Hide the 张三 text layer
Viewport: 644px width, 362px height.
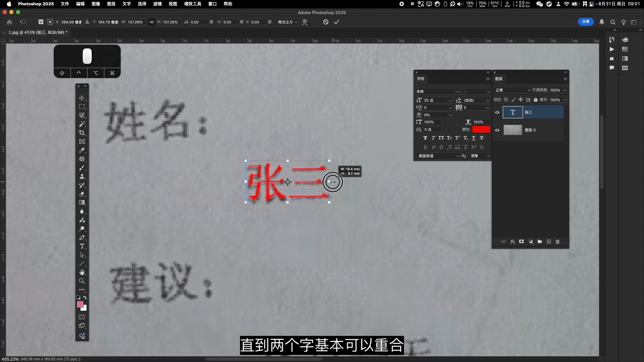497,113
